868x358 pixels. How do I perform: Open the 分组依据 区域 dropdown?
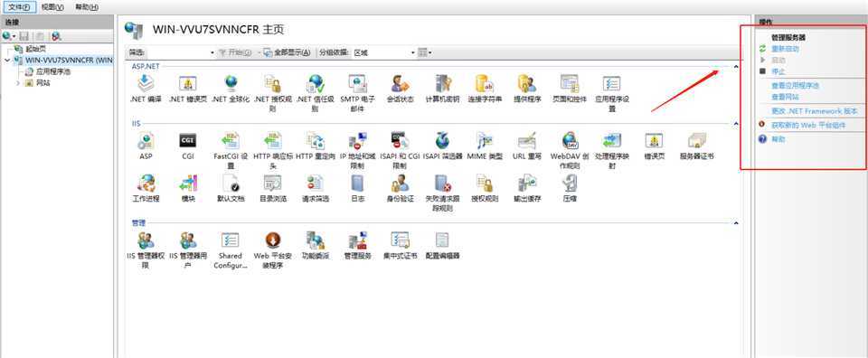pos(384,52)
